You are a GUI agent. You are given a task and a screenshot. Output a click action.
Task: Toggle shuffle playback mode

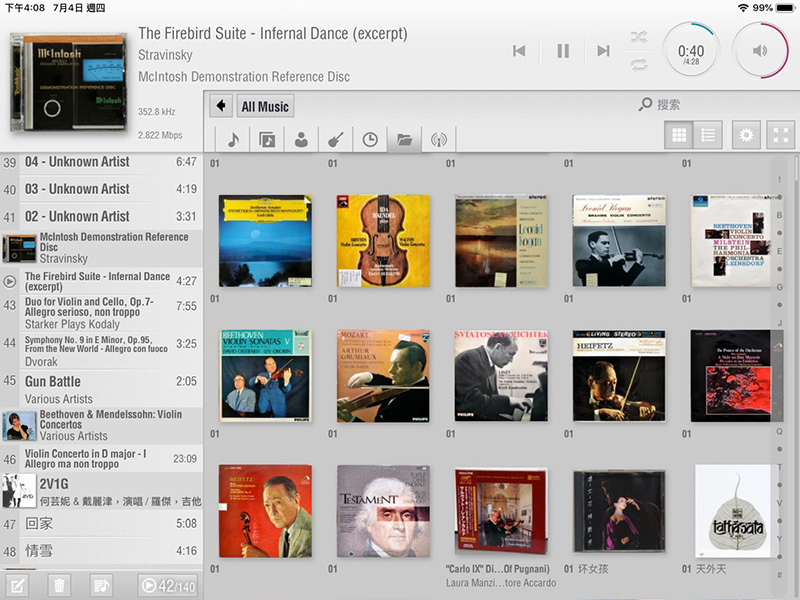coord(639,37)
